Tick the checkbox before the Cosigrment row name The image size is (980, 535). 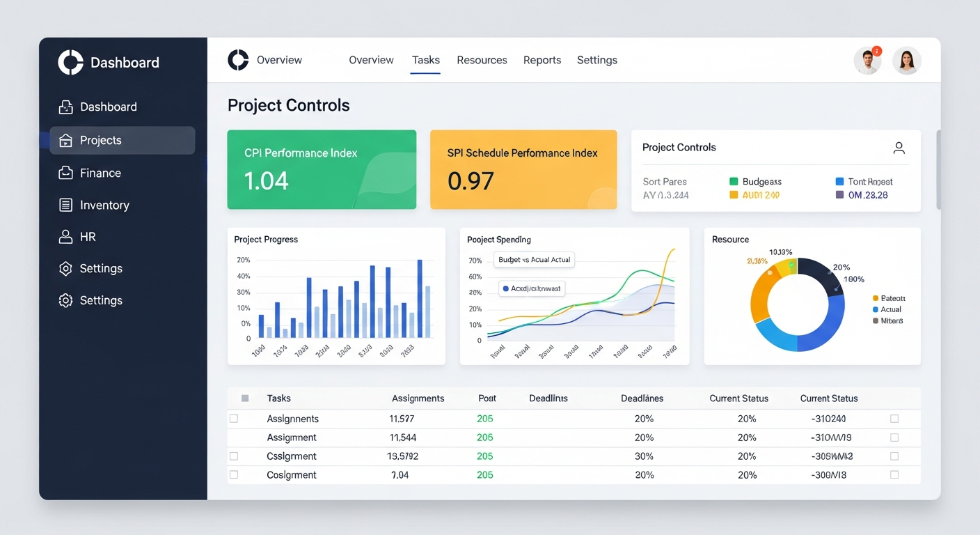pos(234,474)
